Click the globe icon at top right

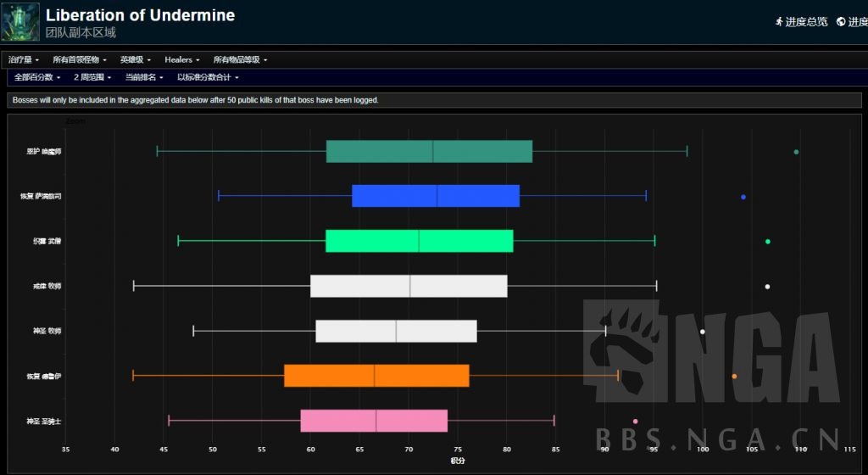coord(841,22)
